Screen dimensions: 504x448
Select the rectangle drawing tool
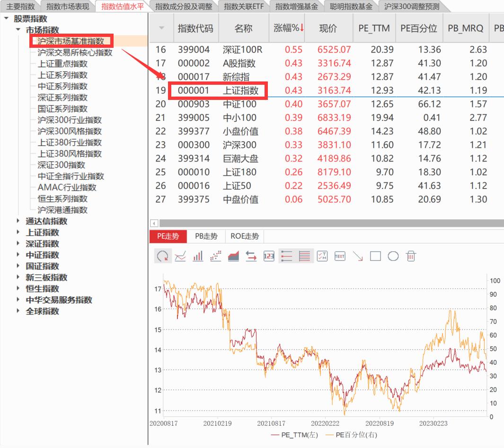[375, 256]
